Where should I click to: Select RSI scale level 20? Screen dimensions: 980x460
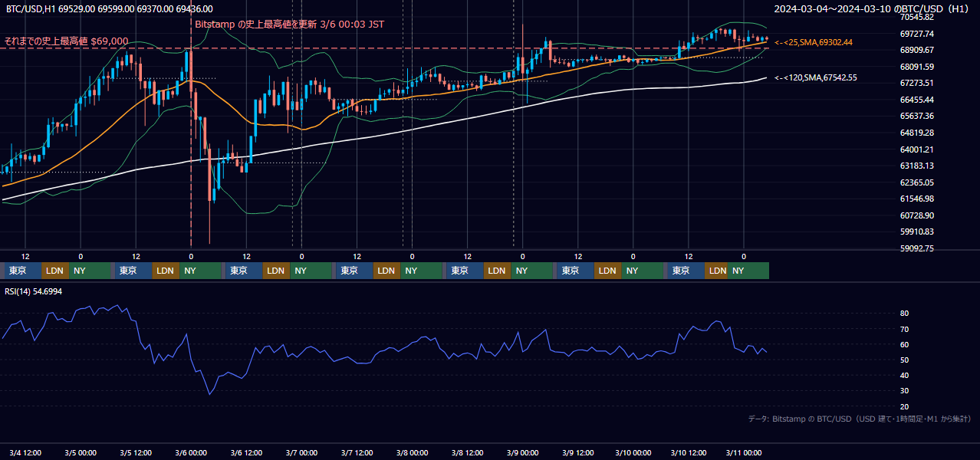pyautogui.click(x=905, y=406)
